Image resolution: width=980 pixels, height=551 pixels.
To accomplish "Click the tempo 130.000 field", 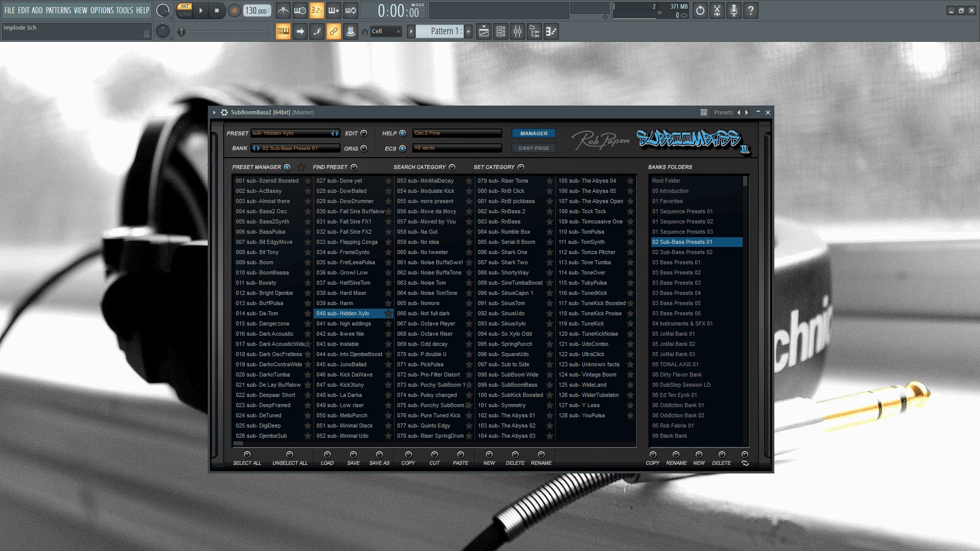I will tap(257, 11).
